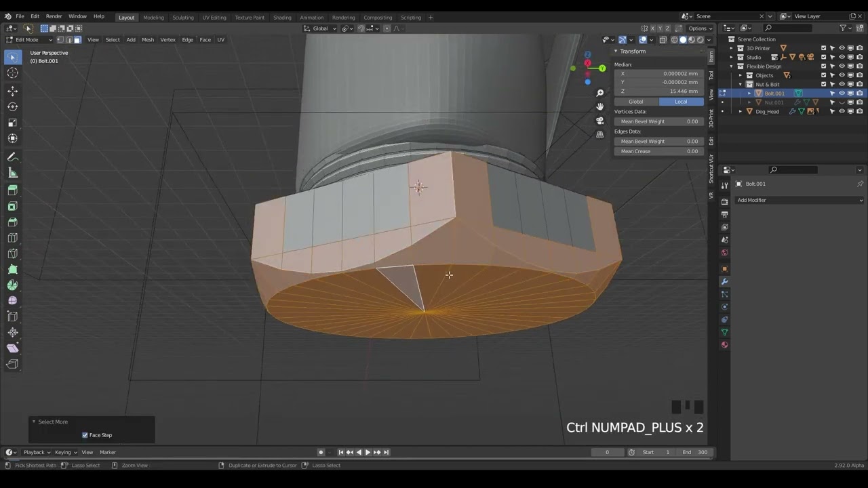This screenshot has width=868, height=488.
Task: Select the Edge Slide tool
Action: (x=13, y=317)
